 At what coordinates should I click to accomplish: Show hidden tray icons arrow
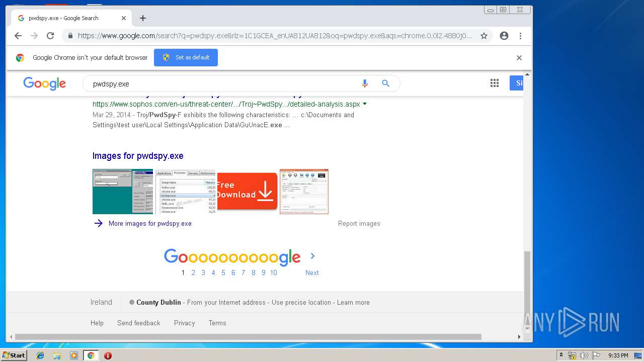[561, 355]
